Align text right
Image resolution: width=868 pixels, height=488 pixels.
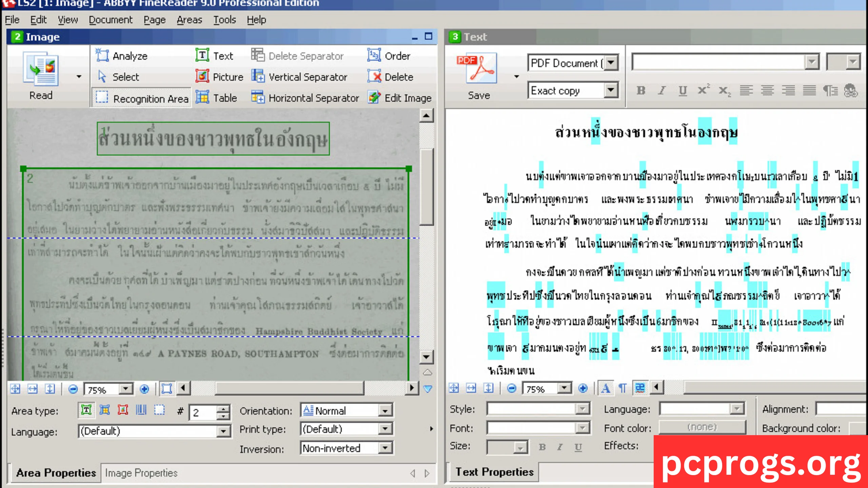[x=788, y=90]
